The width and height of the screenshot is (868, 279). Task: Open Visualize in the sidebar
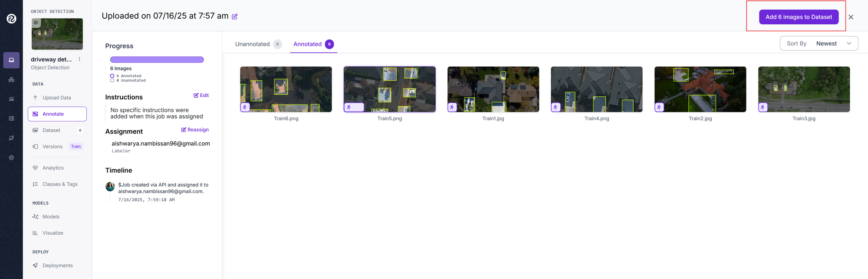57,233
